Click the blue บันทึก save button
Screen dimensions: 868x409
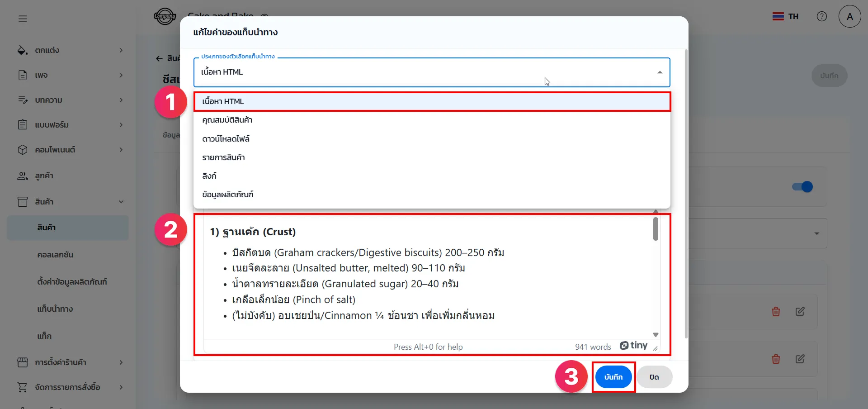point(613,377)
